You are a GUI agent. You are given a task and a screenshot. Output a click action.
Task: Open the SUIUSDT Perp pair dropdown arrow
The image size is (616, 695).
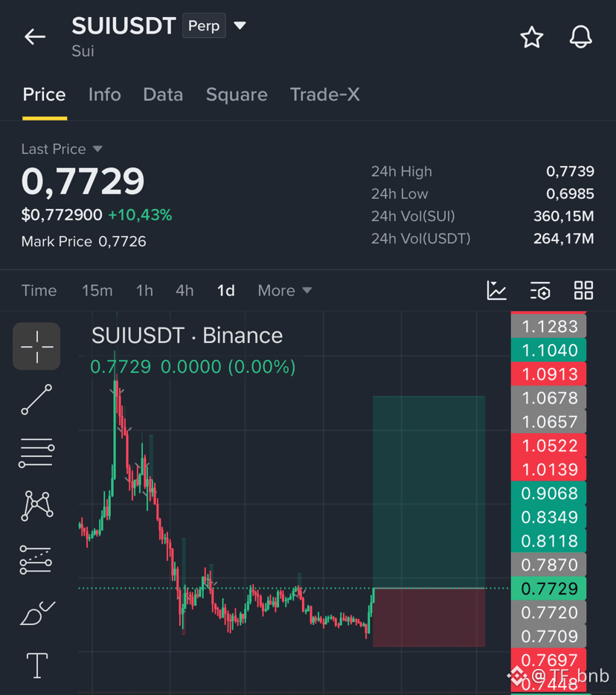[240, 26]
